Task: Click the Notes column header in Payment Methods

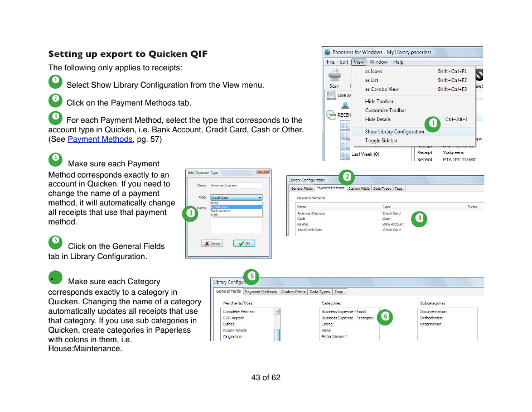Action: click(x=472, y=207)
